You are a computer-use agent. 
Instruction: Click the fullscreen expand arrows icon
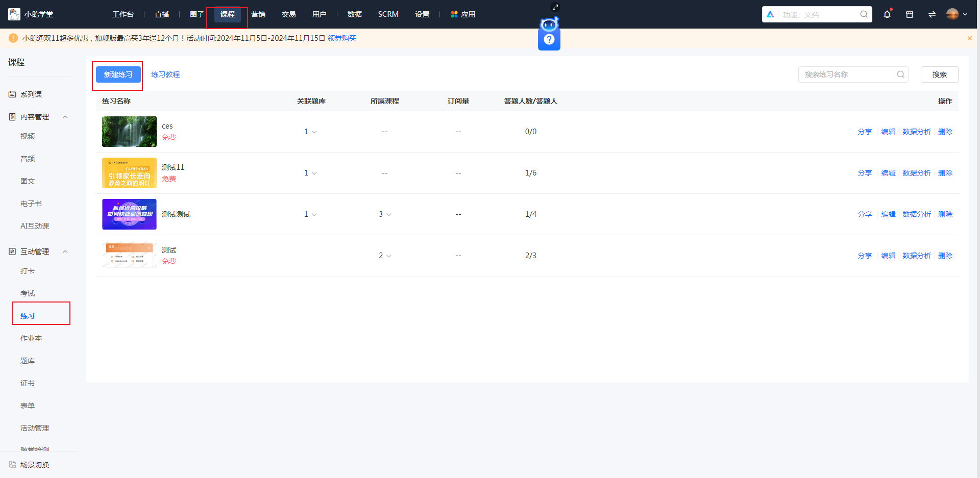click(555, 7)
